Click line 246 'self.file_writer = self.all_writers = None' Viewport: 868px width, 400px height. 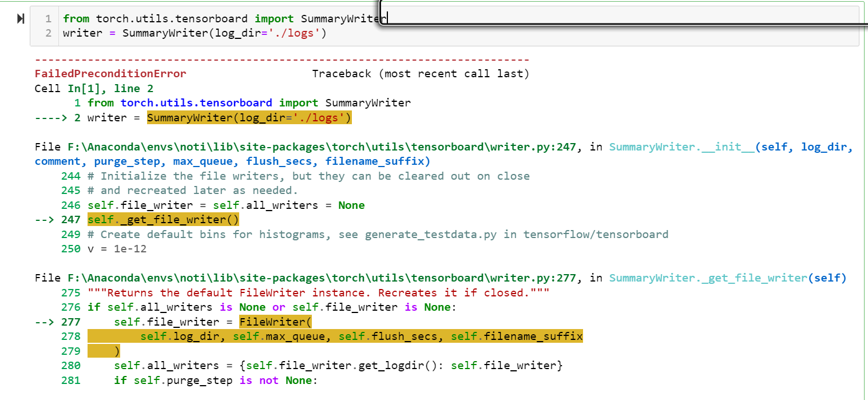pos(226,205)
